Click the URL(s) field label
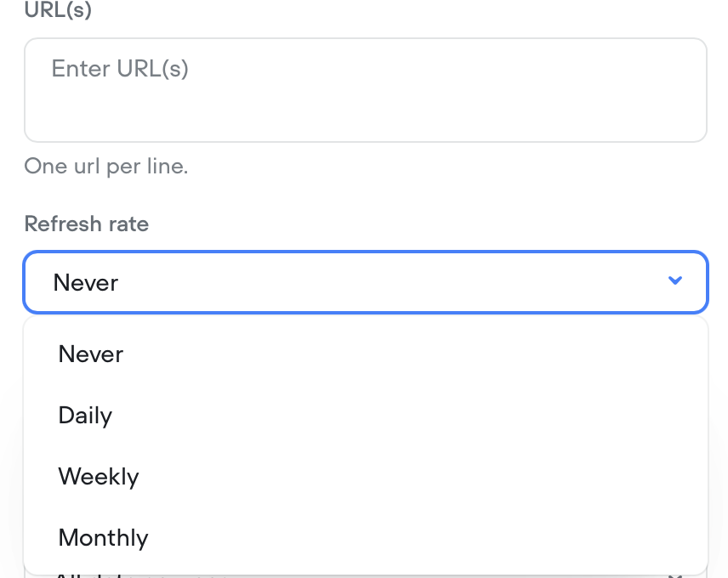 click(58, 11)
